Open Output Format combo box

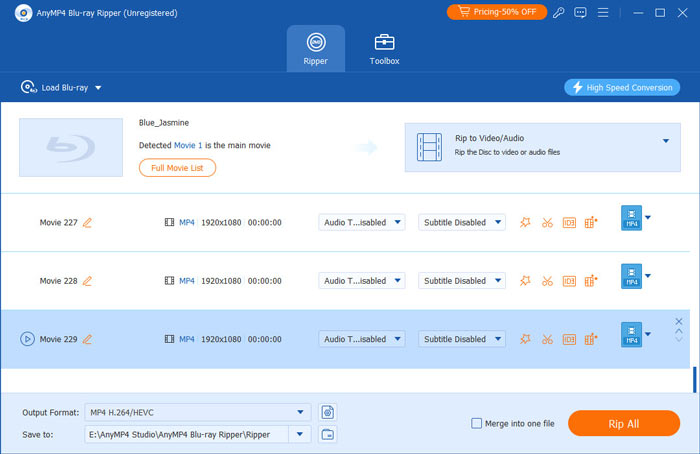point(197,412)
